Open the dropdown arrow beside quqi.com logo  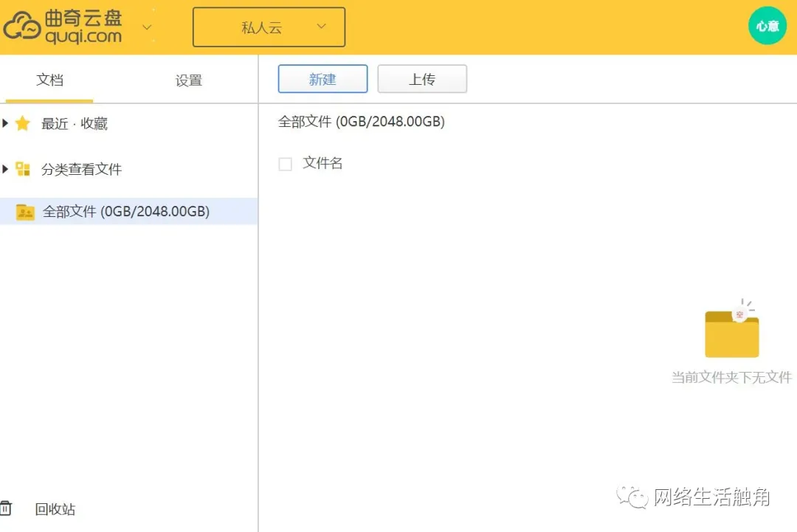point(146,27)
